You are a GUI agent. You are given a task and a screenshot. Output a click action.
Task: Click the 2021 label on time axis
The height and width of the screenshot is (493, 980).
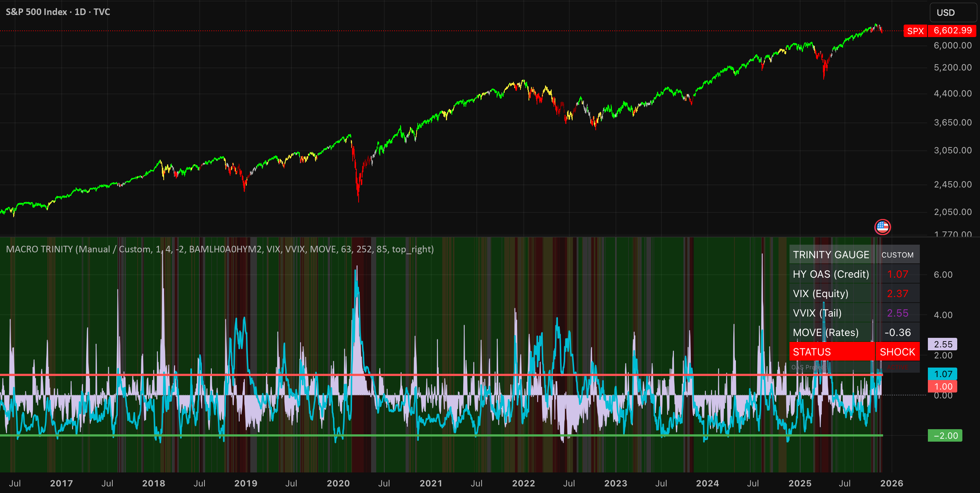tap(431, 483)
